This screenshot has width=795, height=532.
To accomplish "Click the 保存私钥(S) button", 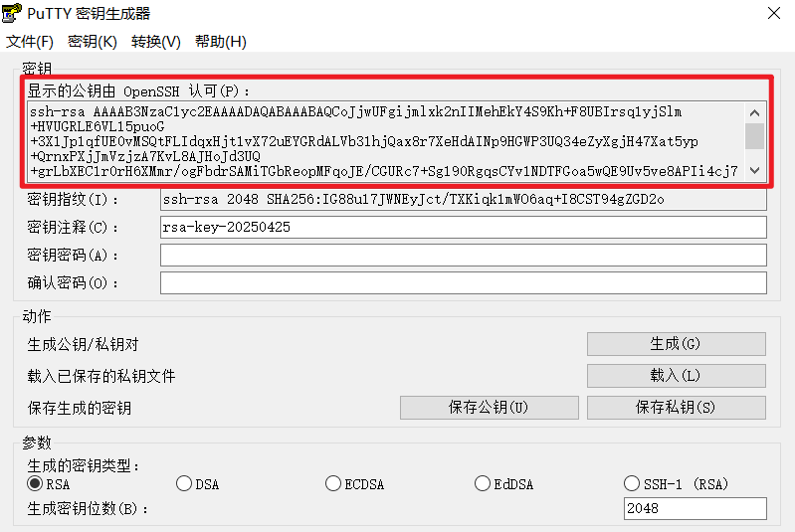I will pos(677,408).
